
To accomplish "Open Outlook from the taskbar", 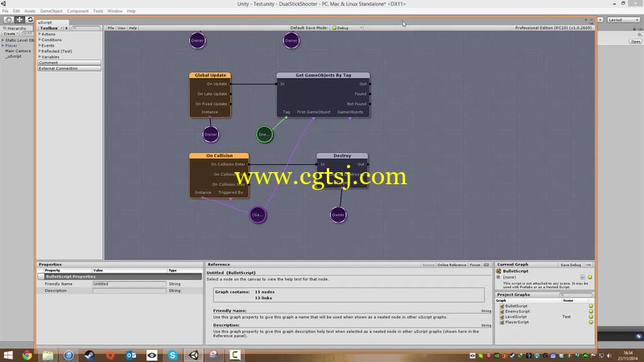I will pos(131,355).
